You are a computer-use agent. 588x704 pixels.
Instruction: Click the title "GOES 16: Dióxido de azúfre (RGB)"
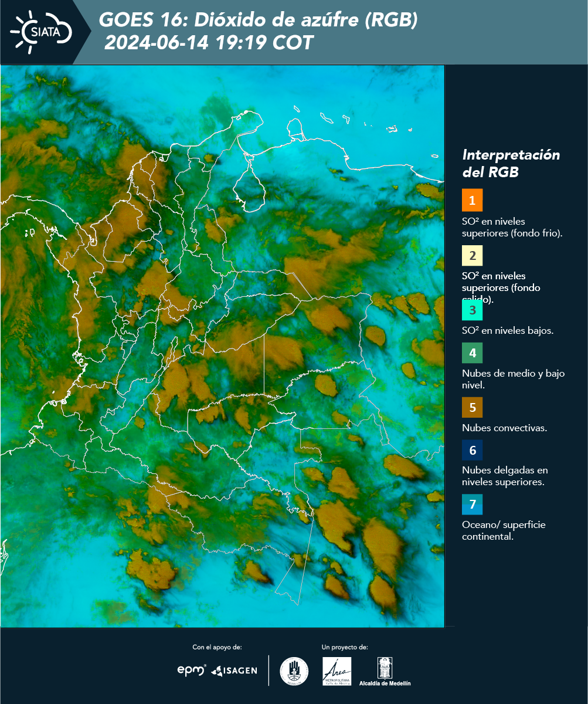[x=258, y=21]
